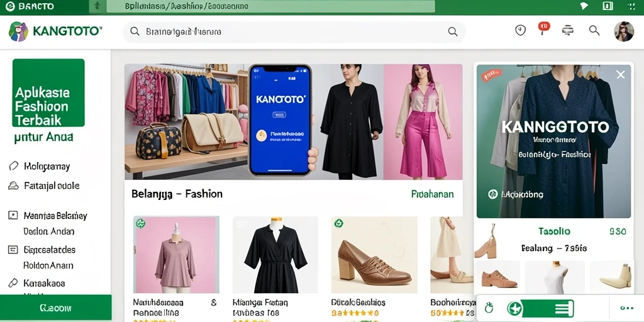Click the Taoollo link in popup

554,231
